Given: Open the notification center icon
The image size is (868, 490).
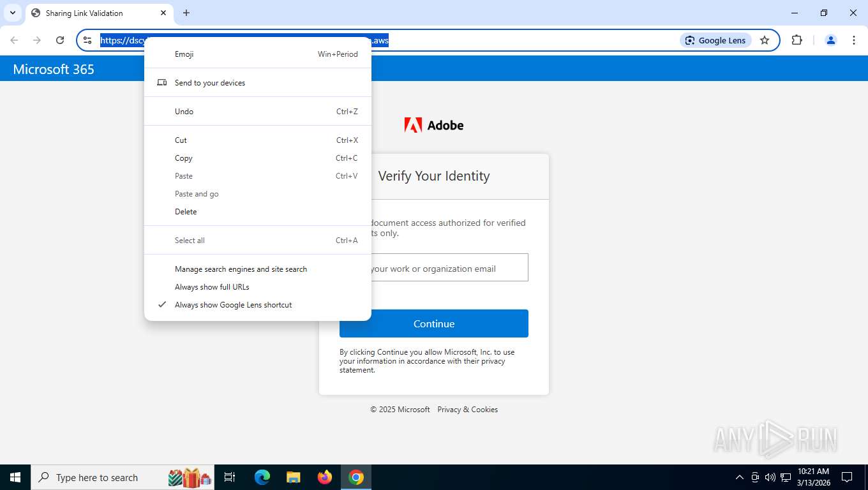Looking at the screenshot, I should (x=847, y=477).
